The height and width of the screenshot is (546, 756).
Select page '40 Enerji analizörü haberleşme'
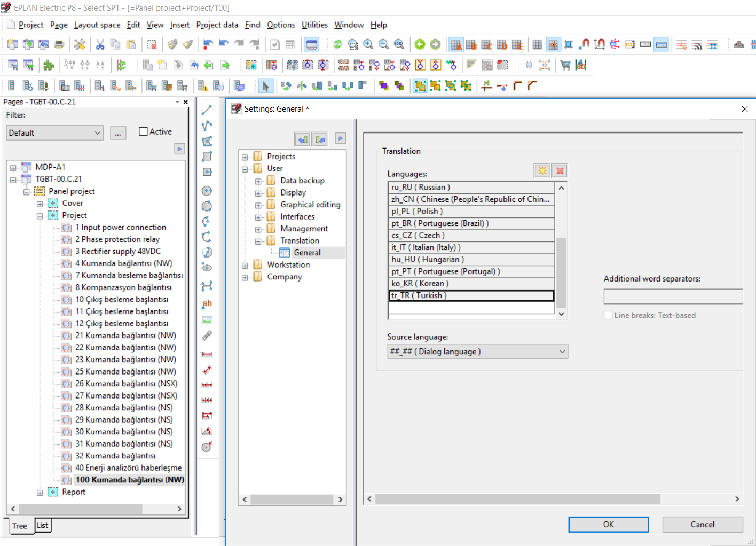129,467
